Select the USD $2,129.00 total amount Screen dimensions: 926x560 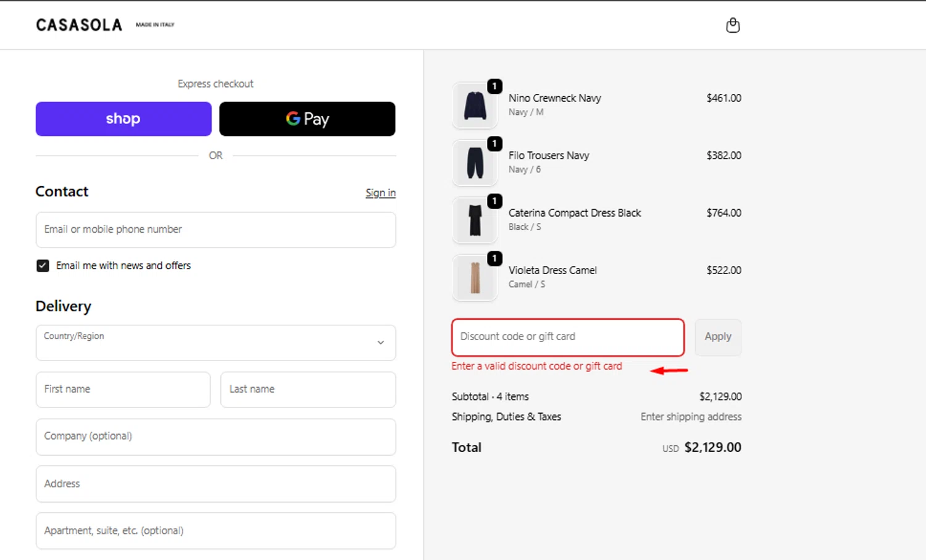point(702,448)
